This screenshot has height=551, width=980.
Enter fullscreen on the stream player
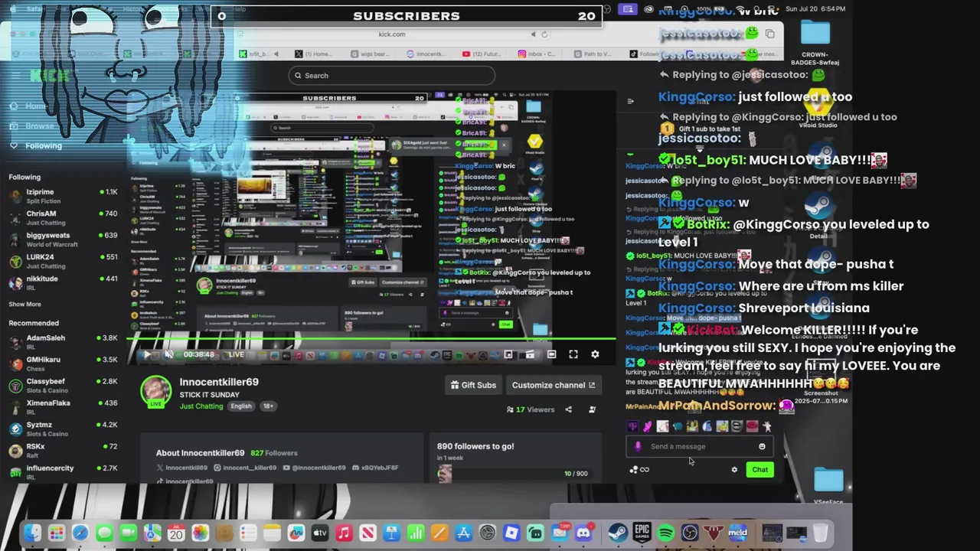(x=573, y=354)
